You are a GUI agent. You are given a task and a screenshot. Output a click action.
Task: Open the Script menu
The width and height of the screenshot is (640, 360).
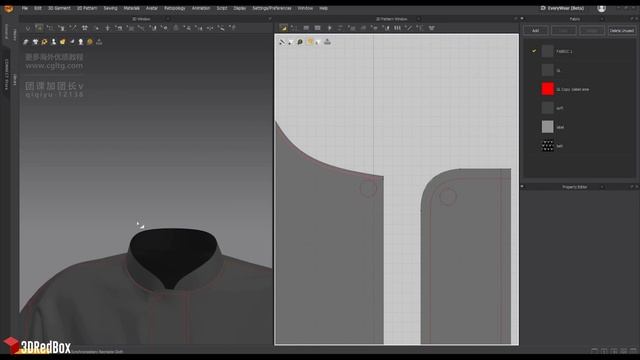tap(222, 8)
